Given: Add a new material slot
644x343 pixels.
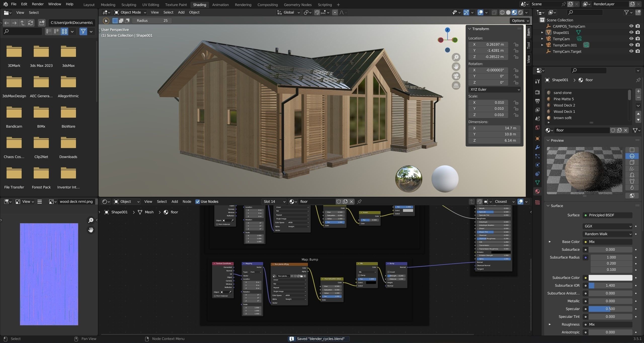Looking at the screenshot, I should click(638, 91).
